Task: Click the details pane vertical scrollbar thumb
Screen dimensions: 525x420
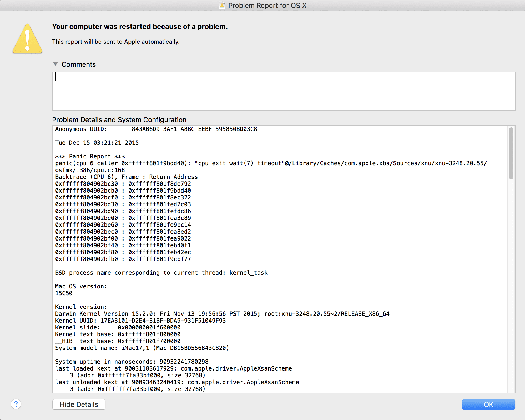Action: click(x=511, y=153)
